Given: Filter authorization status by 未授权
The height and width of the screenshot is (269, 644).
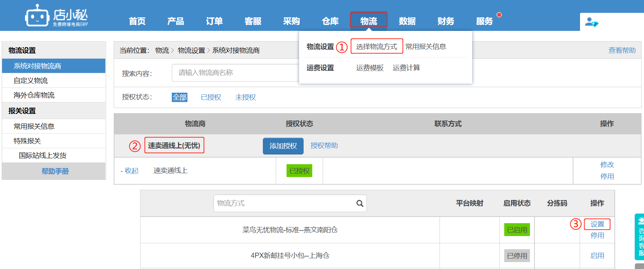Looking at the screenshot, I should [245, 97].
